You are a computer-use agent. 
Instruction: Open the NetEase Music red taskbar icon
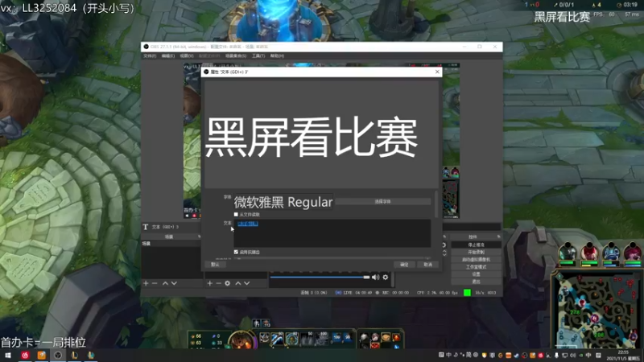25,356
